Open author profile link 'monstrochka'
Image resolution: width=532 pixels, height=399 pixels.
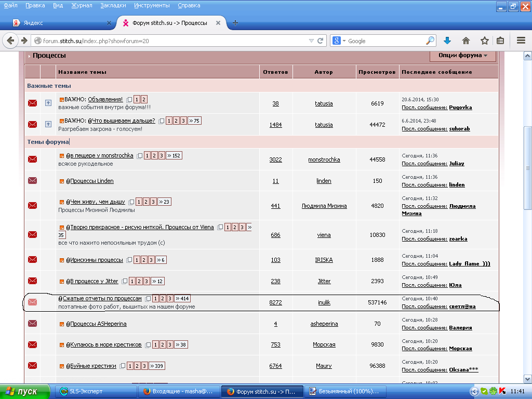click(324, 159)
